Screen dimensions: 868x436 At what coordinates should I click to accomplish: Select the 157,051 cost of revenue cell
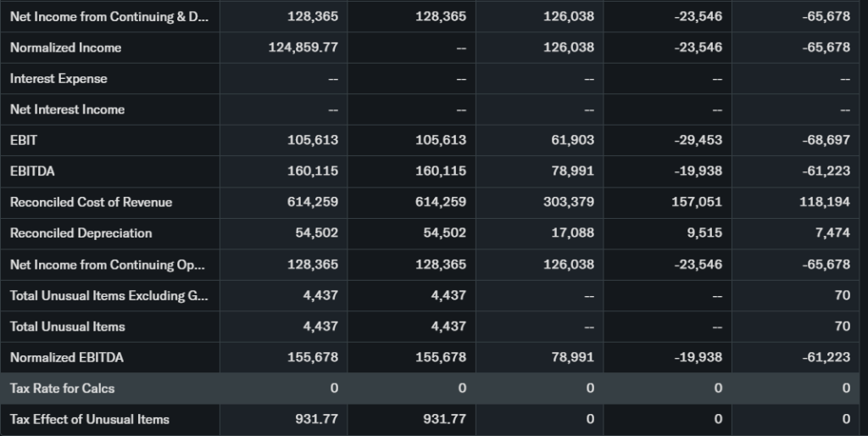click(697, 202)
